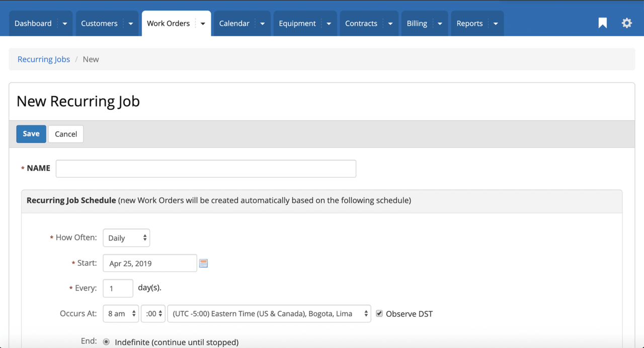644x348 pixels.
Task: Navigate to the Equipment tab
Action: click(297, 23)
